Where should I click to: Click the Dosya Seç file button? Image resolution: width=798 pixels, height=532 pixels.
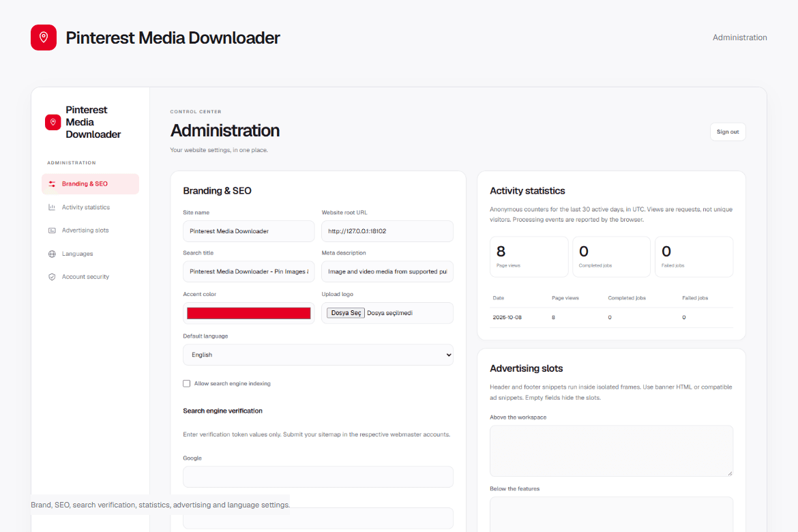coord(346,313)
